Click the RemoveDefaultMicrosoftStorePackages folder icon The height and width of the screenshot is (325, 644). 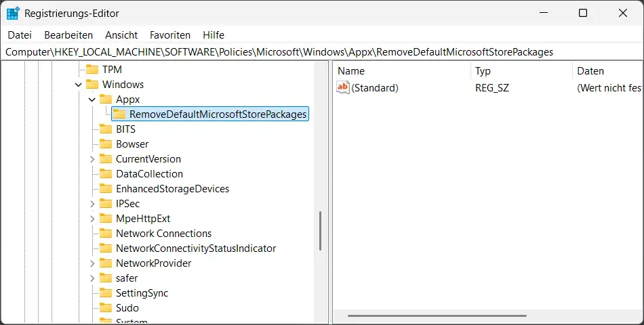[x=119, y=114]
